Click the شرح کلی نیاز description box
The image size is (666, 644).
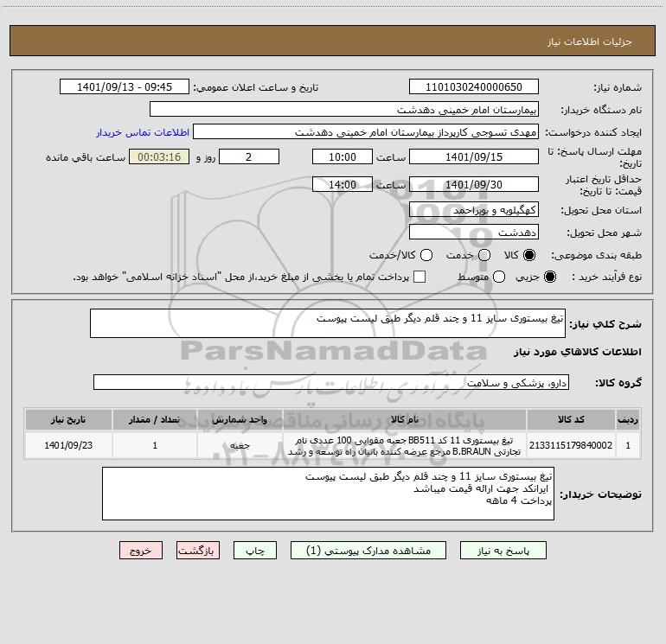click(328, 323)
